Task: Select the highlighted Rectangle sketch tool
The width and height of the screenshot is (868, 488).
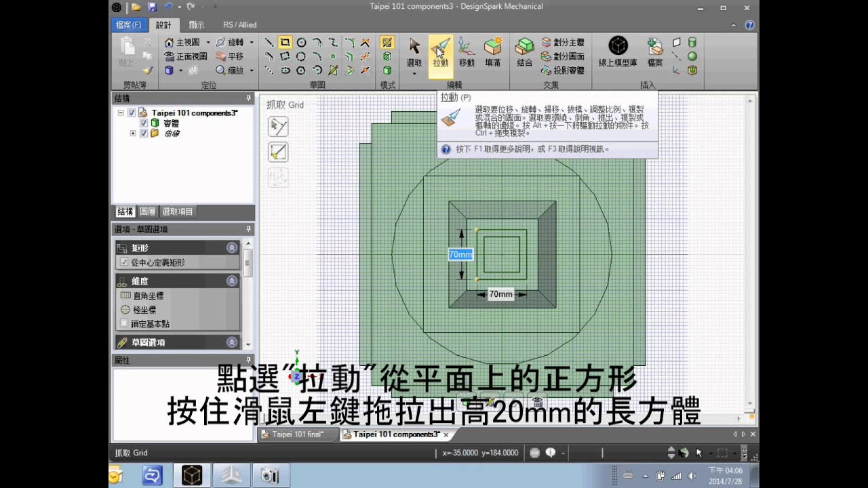Action: click(x=285, y=42)
